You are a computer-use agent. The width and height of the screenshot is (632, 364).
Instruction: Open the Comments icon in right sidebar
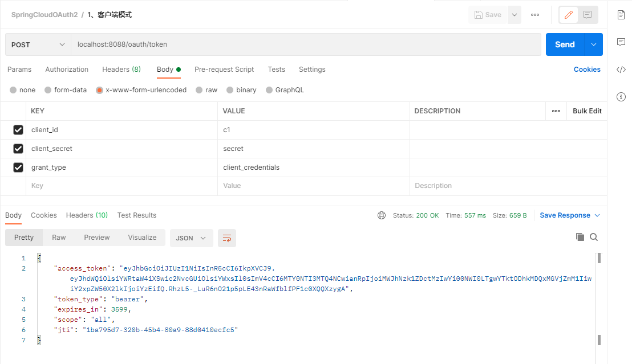click(x=621, y=42)
